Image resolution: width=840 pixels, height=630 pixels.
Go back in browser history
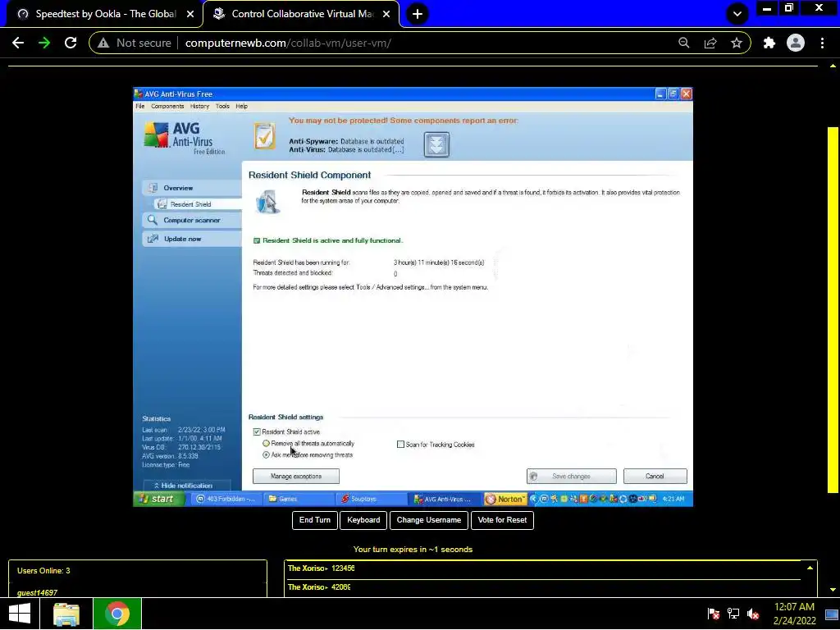point(18,43)
